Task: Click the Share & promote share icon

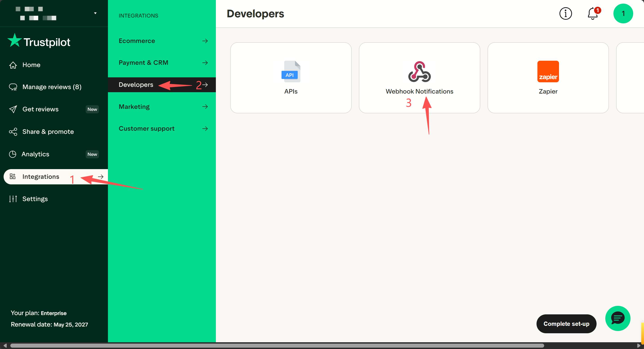Action: (13, 132)
